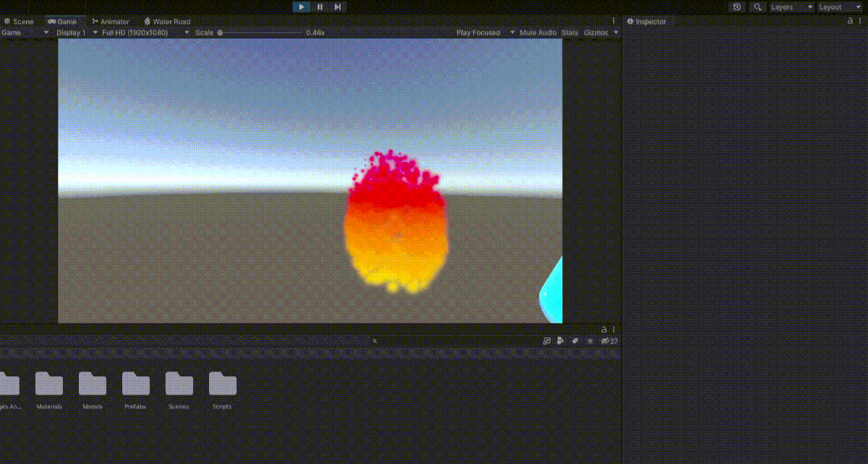Open the Play Focused dropdown
Screen dimensions: 868x464
[485, 33]
